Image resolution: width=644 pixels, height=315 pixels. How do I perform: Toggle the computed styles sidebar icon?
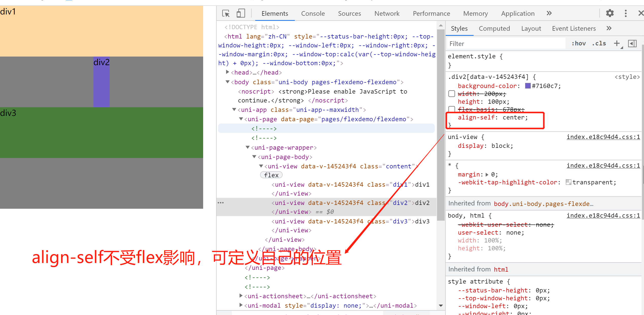pyautogui.click(x=632, y=43)
